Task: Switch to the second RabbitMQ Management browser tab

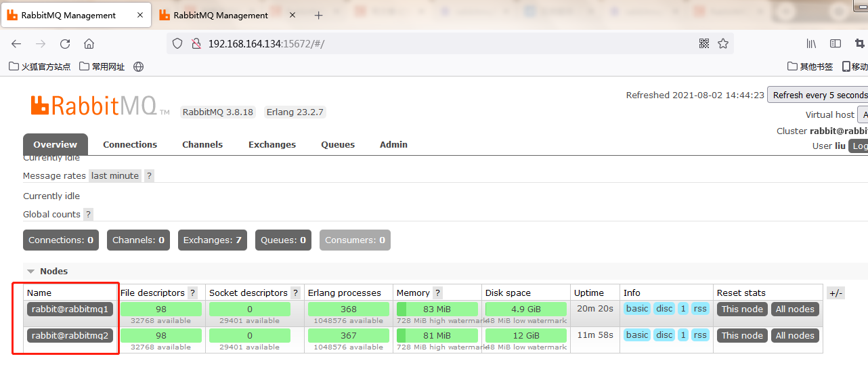Action: 227,15
